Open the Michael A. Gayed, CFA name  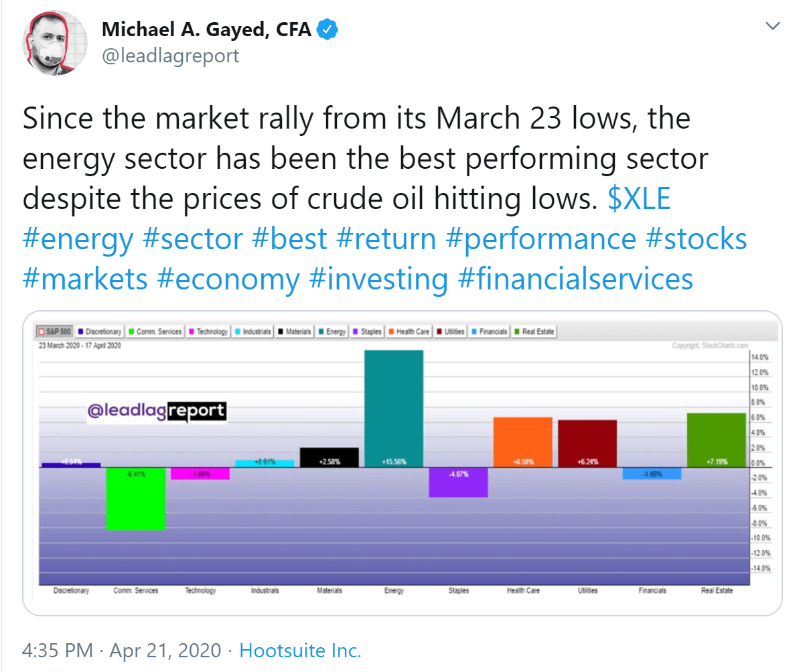pyautogui.click(x=206, y=29)
